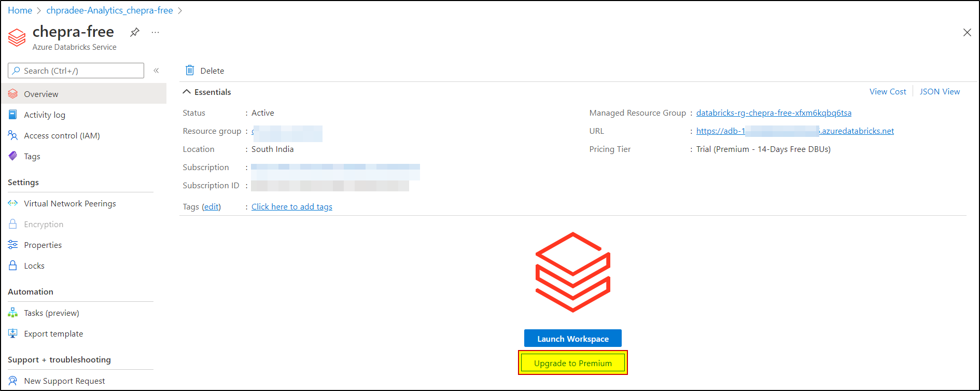This screenshot has width=980, height=391.
Task: Open the azuredatabricks.net workspace URL
Action: click(795, 131)
